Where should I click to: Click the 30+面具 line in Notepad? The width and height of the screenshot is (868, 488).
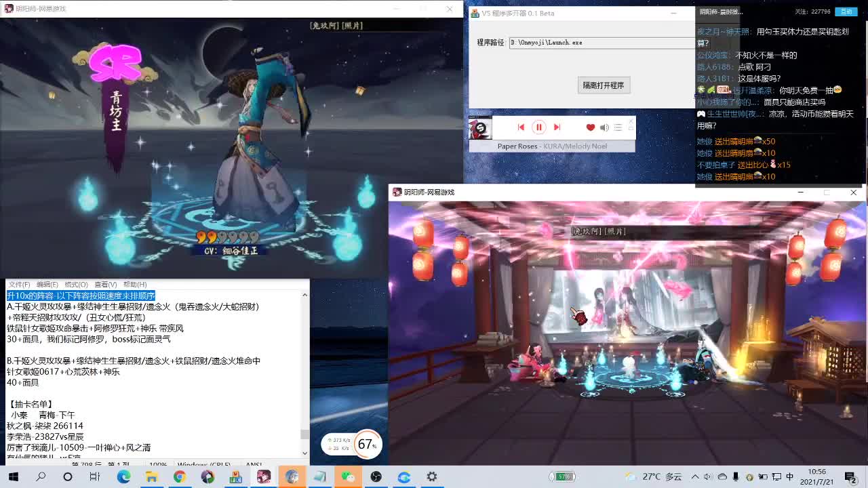[x=89, y=339]
